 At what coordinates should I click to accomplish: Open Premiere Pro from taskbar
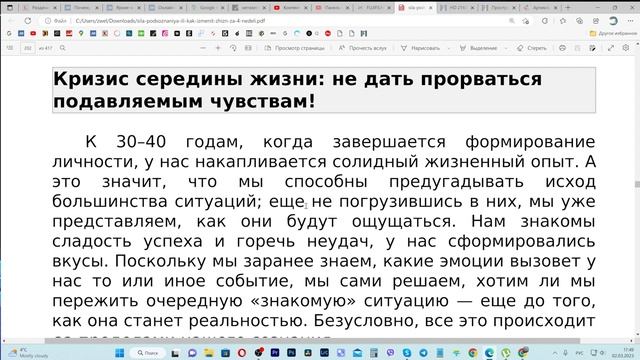tap(275, 353)
